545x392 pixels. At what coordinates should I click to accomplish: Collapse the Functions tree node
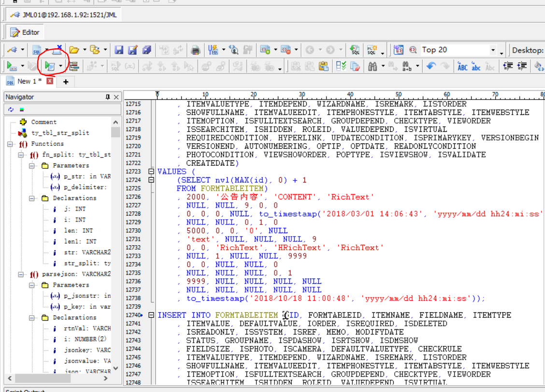(11, 144)
